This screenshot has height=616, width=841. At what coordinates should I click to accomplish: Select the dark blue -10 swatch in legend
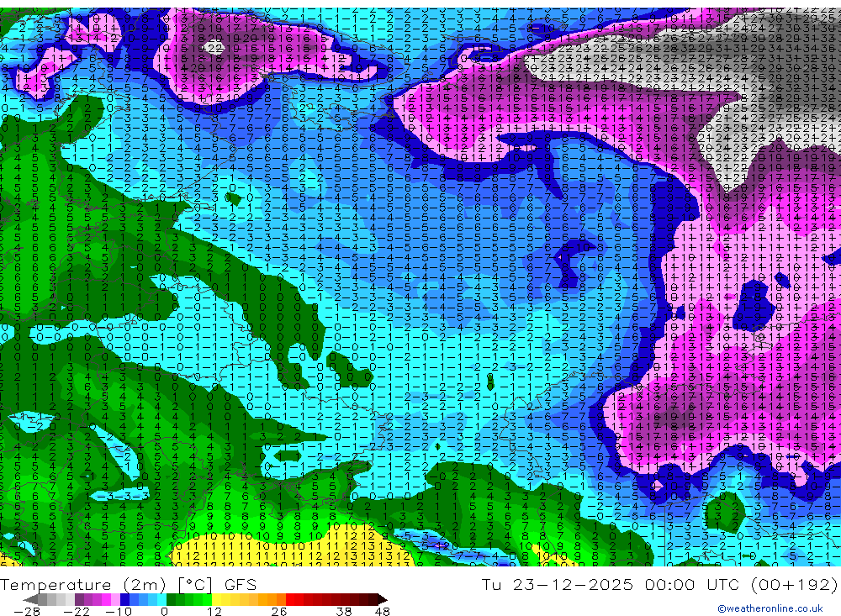[x=124, y=599]
